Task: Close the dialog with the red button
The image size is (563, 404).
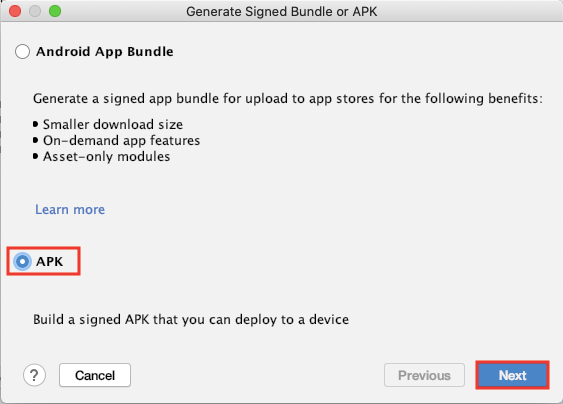Action: [x=15, y=11]
